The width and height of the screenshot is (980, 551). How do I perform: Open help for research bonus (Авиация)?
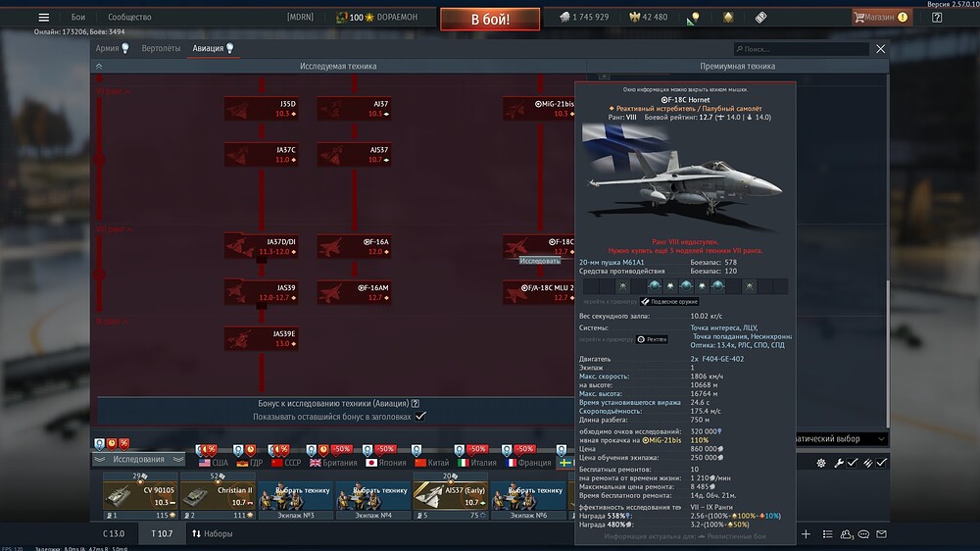point(415,403)
